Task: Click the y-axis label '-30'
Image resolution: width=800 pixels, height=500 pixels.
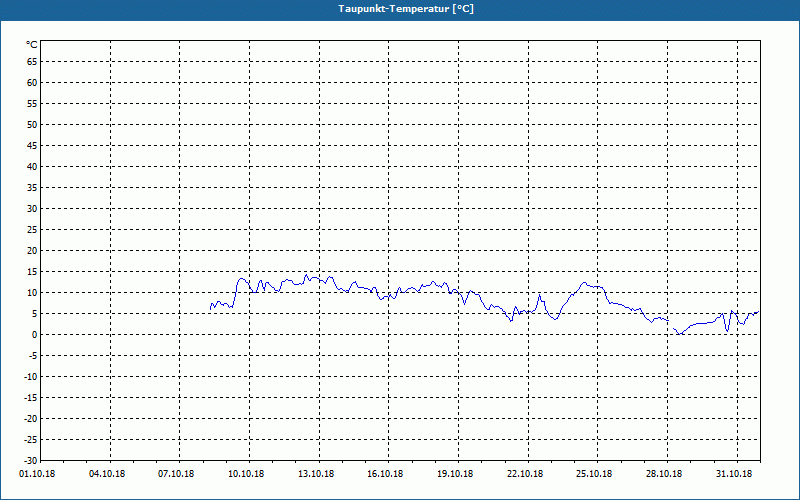Action: point(31,461)
